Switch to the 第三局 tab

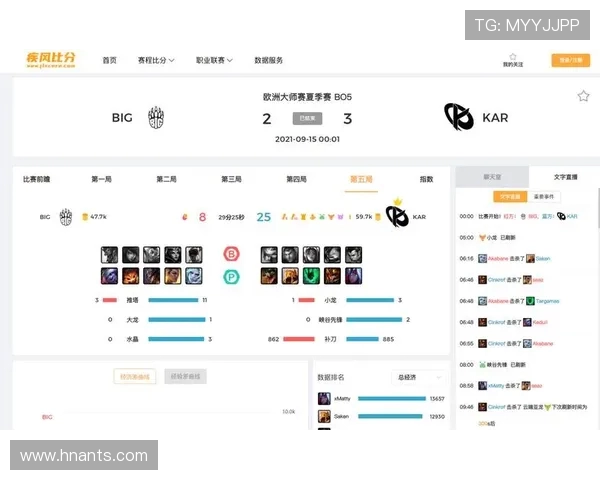point(232,179)
